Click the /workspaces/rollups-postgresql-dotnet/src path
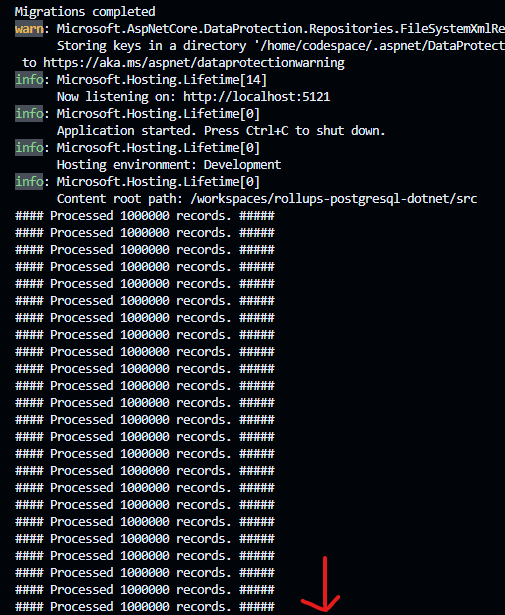505x615 pixels. pos(334,198)
